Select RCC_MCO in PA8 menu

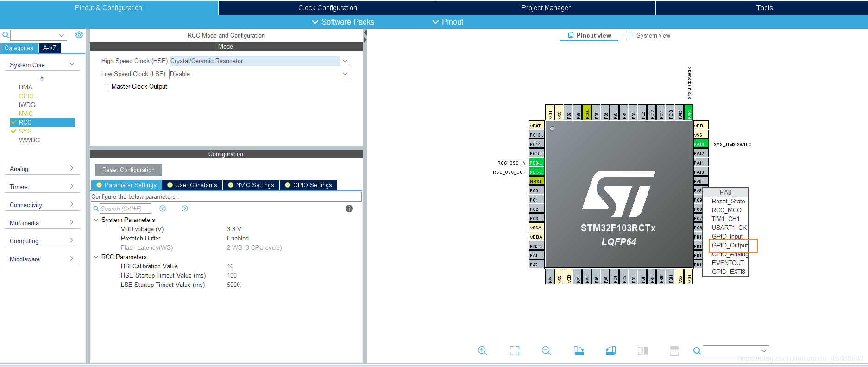coord(727,210)
